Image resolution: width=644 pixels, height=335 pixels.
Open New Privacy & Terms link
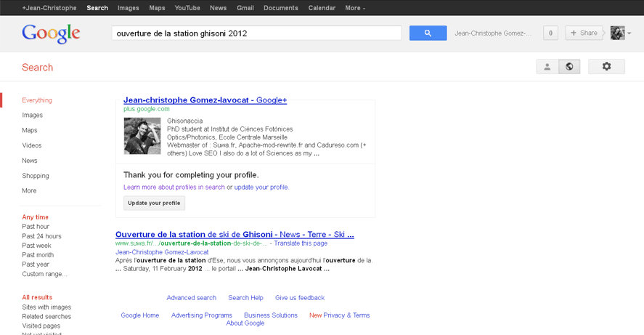340,315
